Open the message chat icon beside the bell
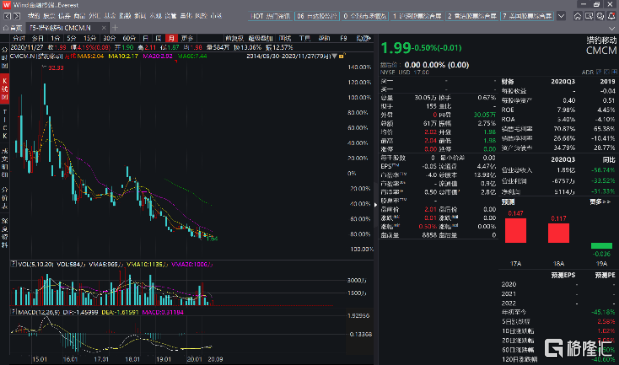619x365 pixels. coord(600,16)
